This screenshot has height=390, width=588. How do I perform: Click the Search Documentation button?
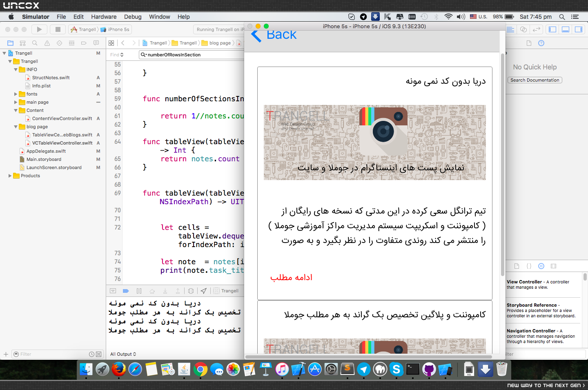pos(535,80)
